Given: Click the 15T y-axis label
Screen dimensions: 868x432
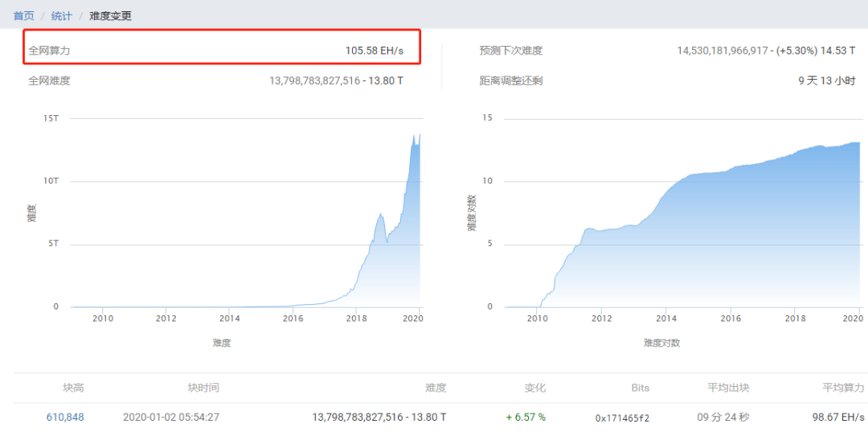Looking at the screenshot, I should point(51,118).
